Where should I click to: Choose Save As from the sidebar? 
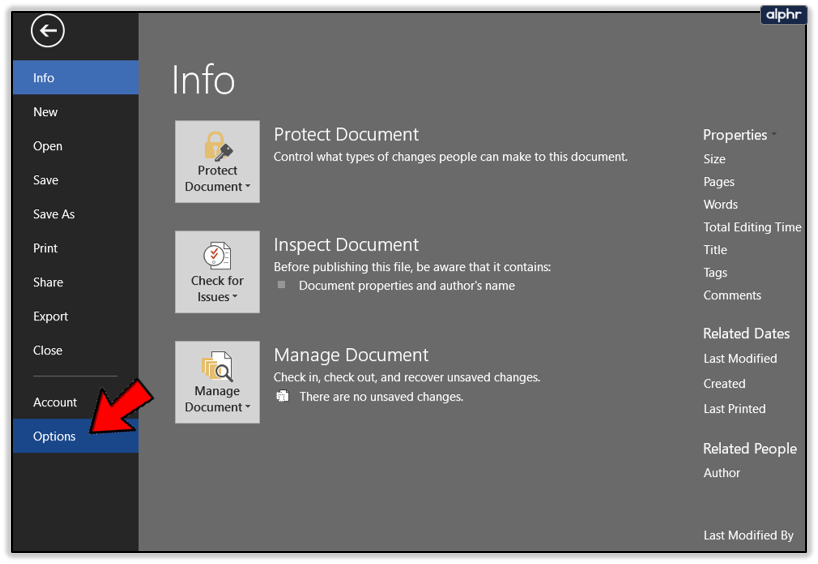click(x=76, y=214)
